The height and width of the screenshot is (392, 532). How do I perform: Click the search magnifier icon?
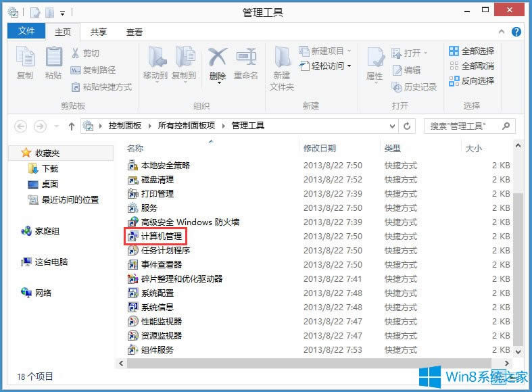[x=506, y=126]
